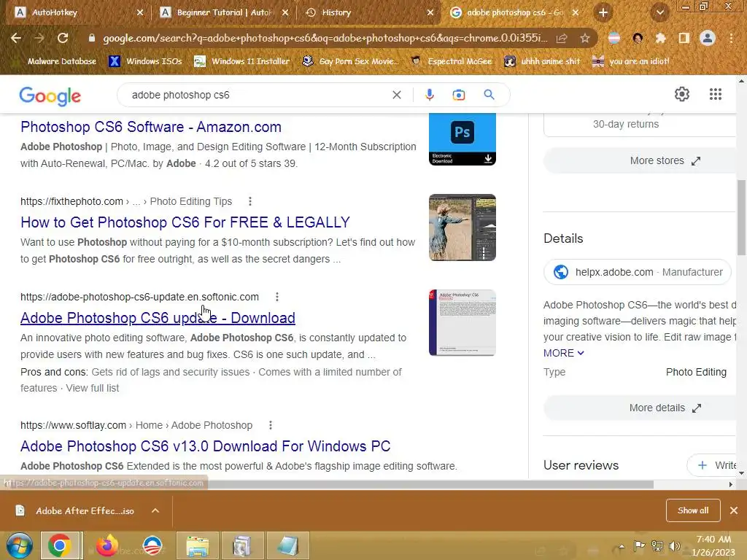Viewport: 747px width, 560px height.
Task: Reload the current page
Action: pyautogui.click(x=63, y=38)
